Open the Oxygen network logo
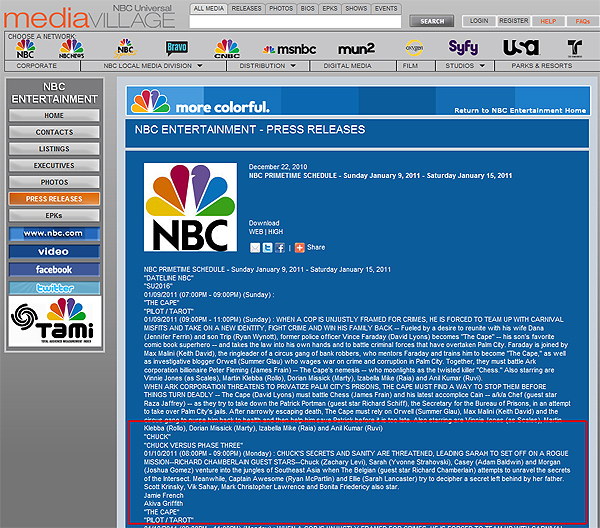This screenshot has height=528, width=600. [x=411, y=47]
